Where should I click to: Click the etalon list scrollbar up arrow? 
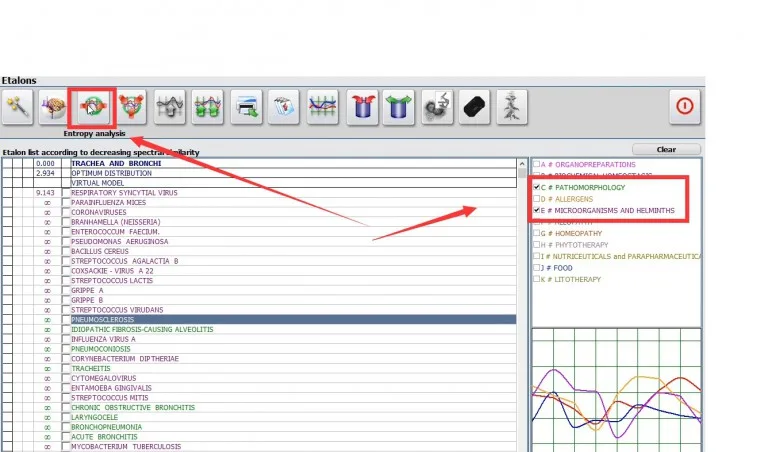click(522, 164)
